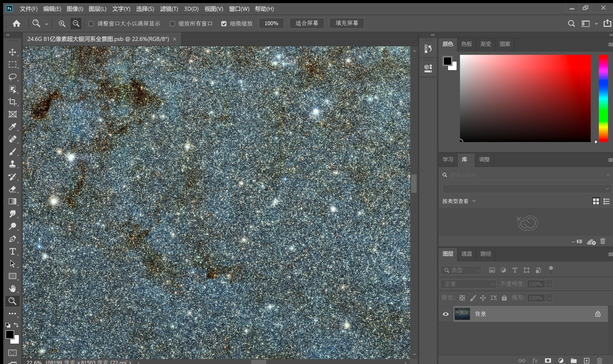613x364 pixels.
Task: Open the 滤镜(T) menu
Action: tap(169, 9)
